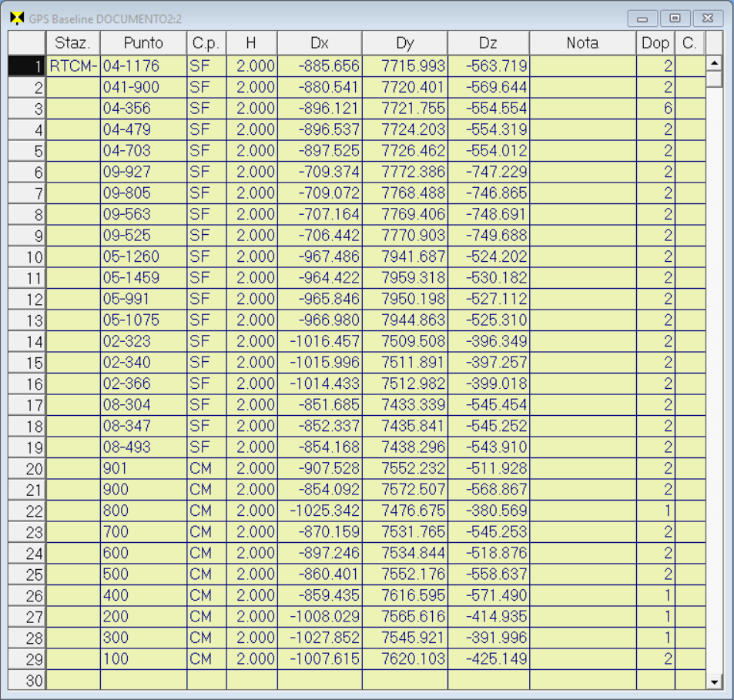This screenshot has width=734, height=700.
Task: Select row header 30
Action: coord(27,680)
